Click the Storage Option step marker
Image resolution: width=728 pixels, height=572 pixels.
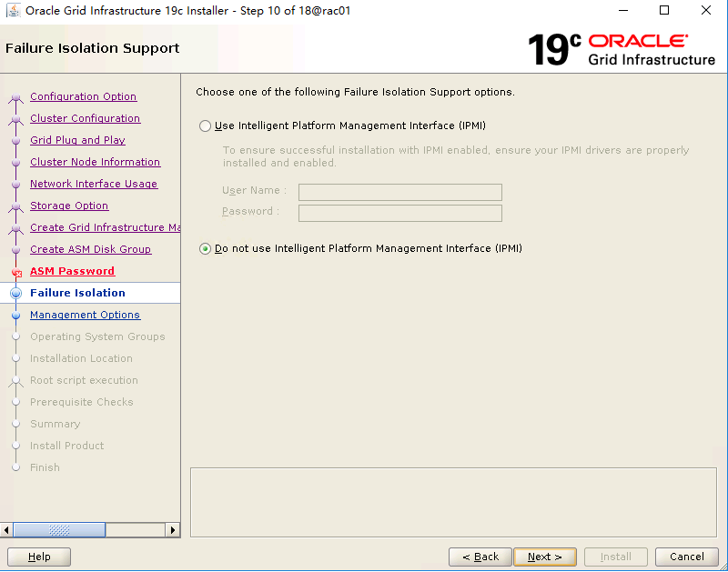tap(15, 206)
